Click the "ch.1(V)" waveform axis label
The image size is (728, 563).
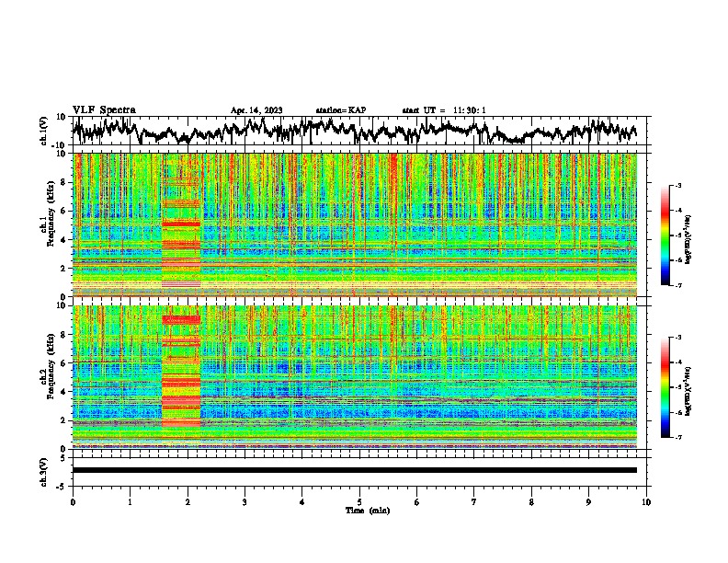coord(45,131)
